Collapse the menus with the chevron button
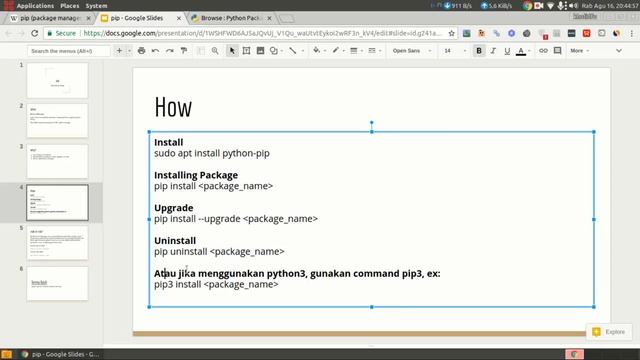640x360 pixels. coord(619,51)
